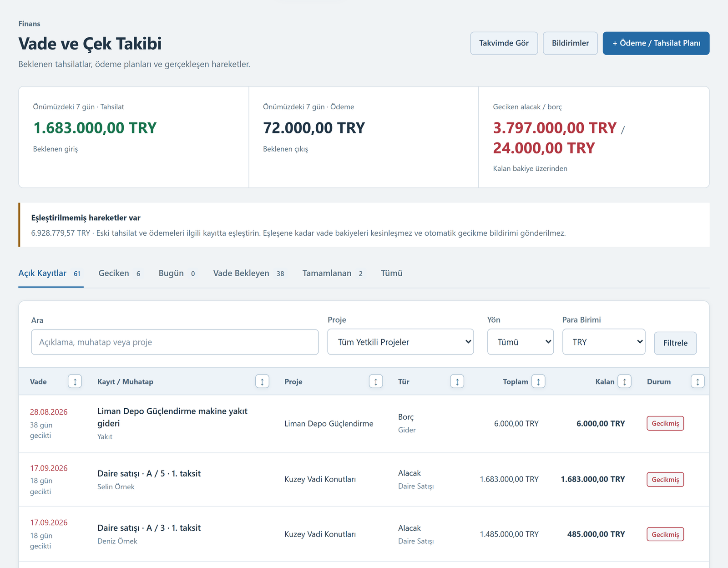Click the 1.485.000,00 TRY total amount
The image size is (728, 568).
pyautogui.click(x=509, y=534)
